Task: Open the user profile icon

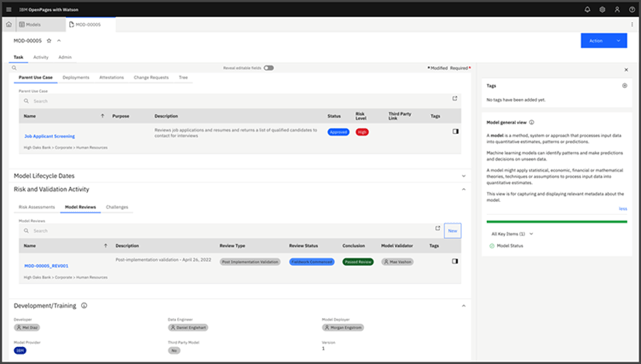Action: coord(617,9)
